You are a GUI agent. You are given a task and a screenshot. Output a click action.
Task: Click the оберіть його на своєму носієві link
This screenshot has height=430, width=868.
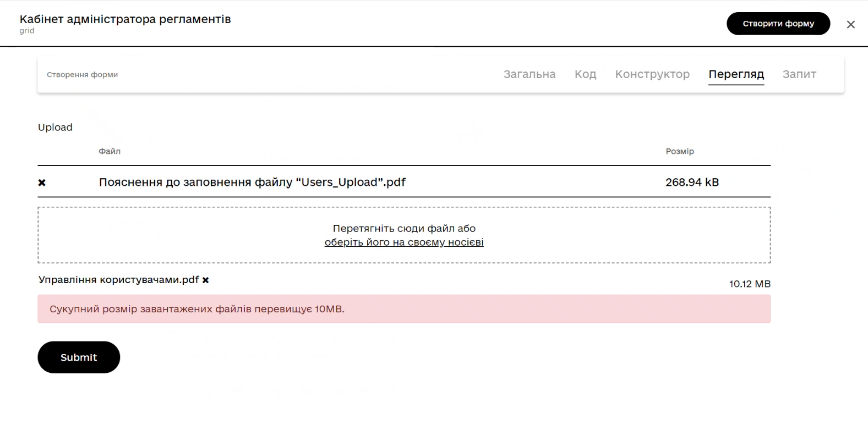404,242
